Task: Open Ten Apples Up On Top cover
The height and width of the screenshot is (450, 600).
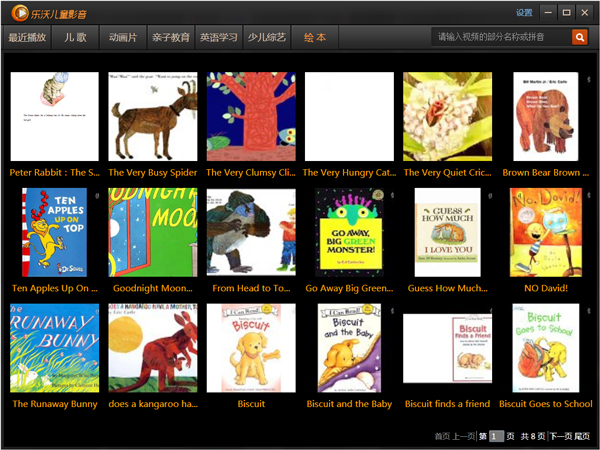Action: [54, 232]
